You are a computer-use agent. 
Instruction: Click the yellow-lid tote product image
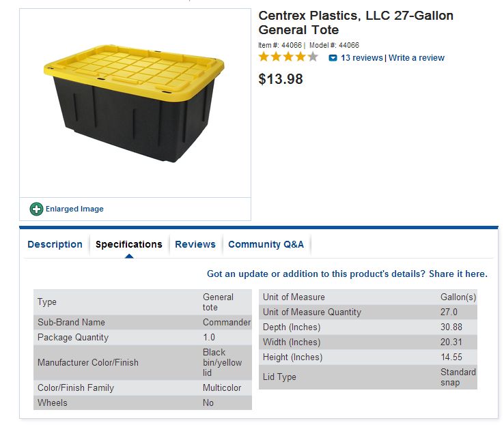(x=134, y=102)
